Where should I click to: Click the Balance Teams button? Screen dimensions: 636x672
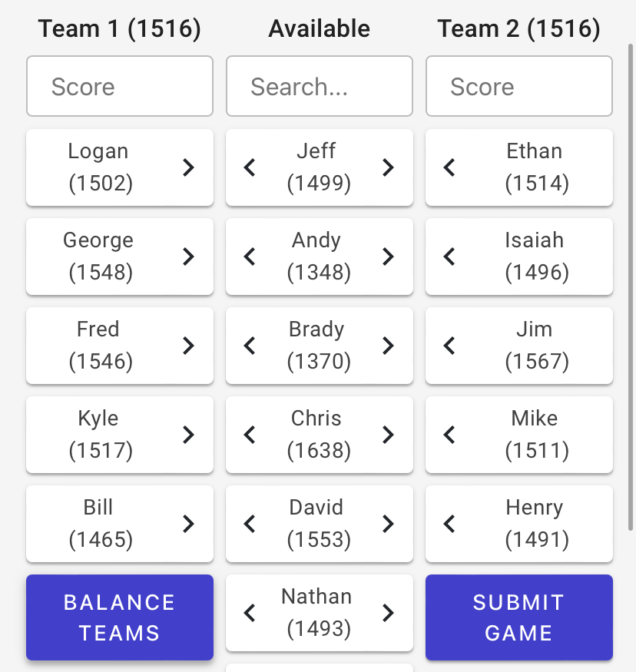click(x=120, y=617)
